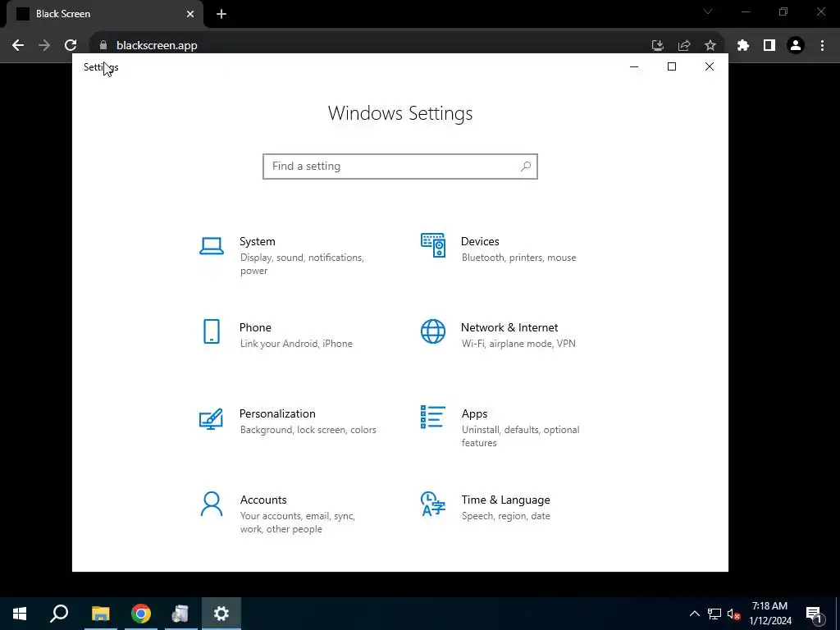Bookmark this page with the star
Viewport: 840px width, 630px height.
[710, 46]
